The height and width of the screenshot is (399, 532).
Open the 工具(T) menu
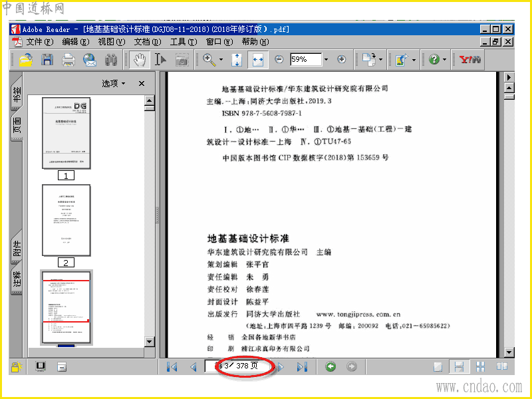184,42
